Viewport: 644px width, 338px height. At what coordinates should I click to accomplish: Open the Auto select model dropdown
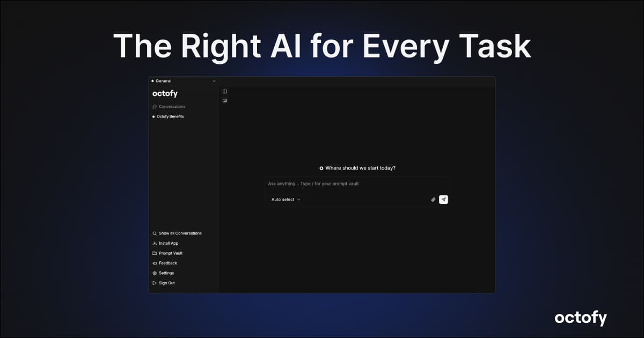click(286, 200)
